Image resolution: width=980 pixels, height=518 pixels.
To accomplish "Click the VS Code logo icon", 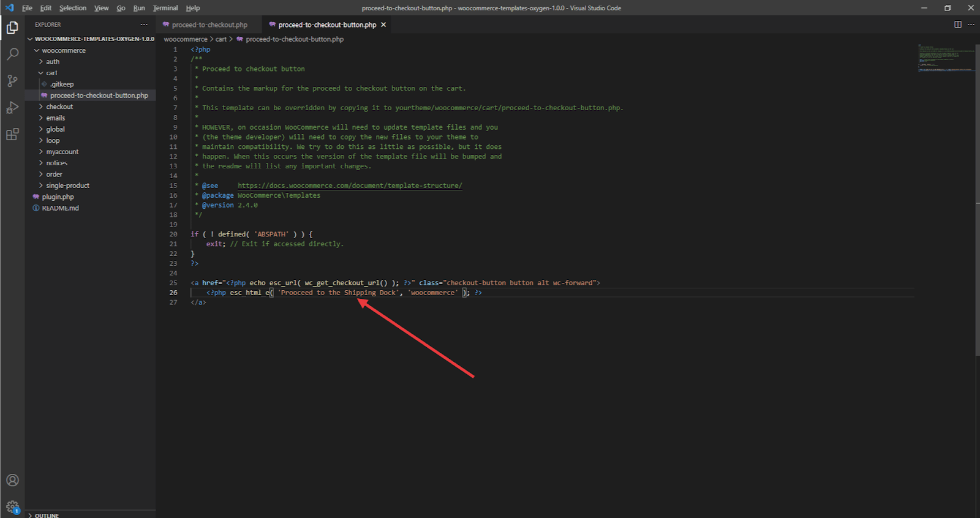I will coord(9,8).
